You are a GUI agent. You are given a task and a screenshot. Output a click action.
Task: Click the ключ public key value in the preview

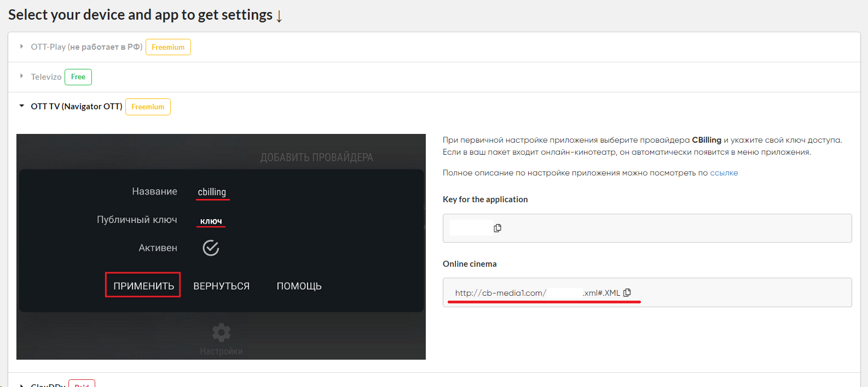click(x=211, y=221)
